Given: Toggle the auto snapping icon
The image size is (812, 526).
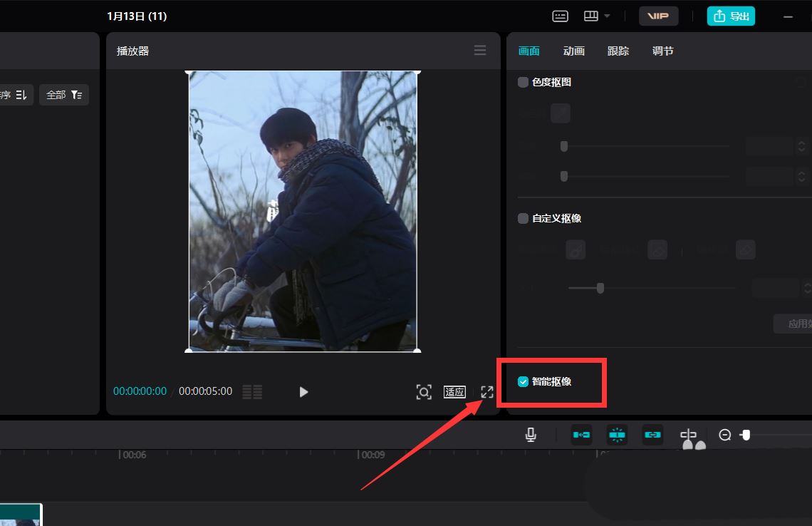Looking at the screenshot, I should (x=617, y=435).
